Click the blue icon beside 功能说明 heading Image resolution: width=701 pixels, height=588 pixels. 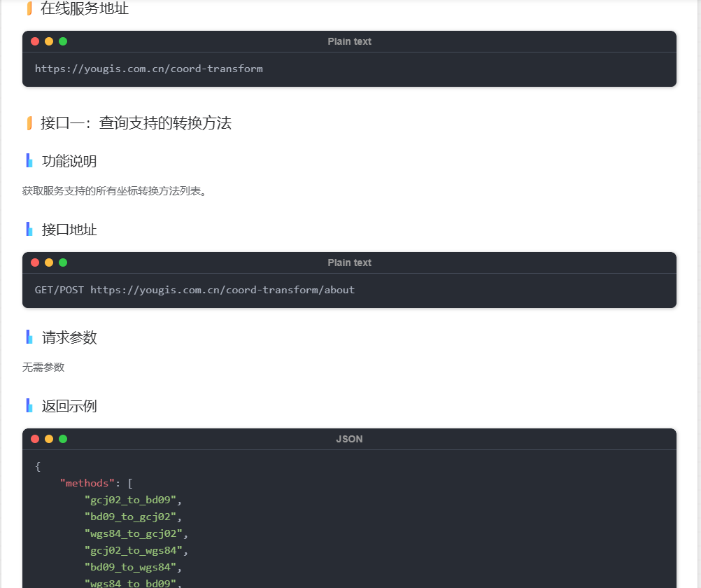pos(27,160)
